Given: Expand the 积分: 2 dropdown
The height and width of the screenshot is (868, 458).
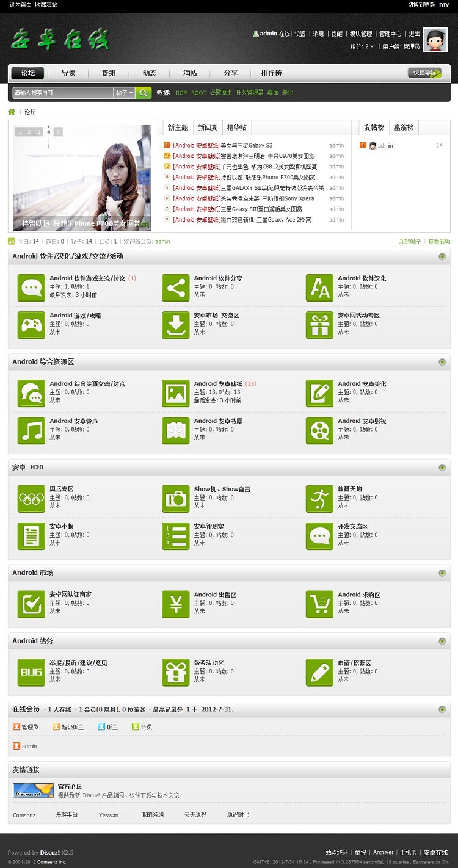Looking at the screenshot, I should (362, 46).
